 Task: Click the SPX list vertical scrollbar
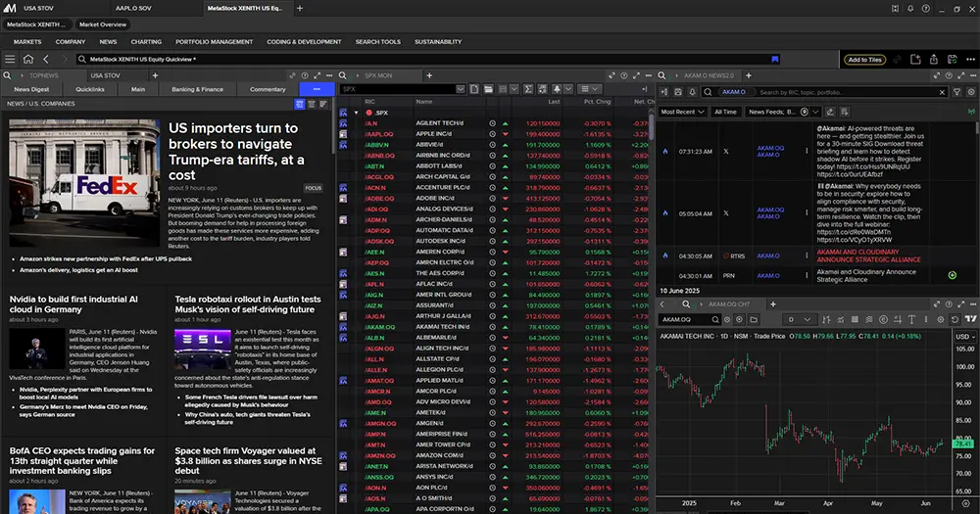coord(650,127)
